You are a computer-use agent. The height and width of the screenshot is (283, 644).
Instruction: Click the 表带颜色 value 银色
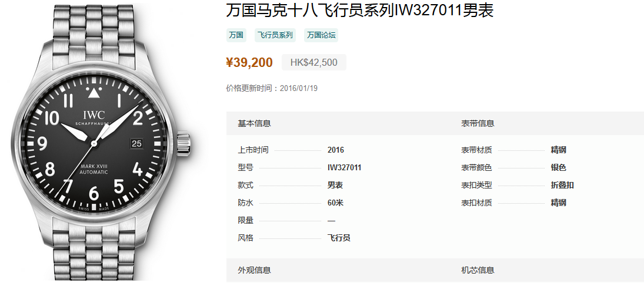click(x=559, y=167)
